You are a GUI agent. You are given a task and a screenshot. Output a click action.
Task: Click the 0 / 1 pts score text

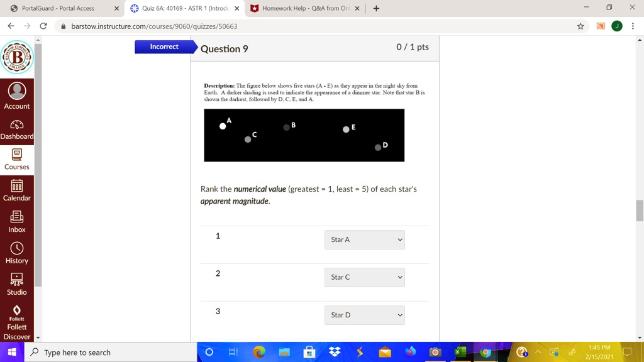413,47
